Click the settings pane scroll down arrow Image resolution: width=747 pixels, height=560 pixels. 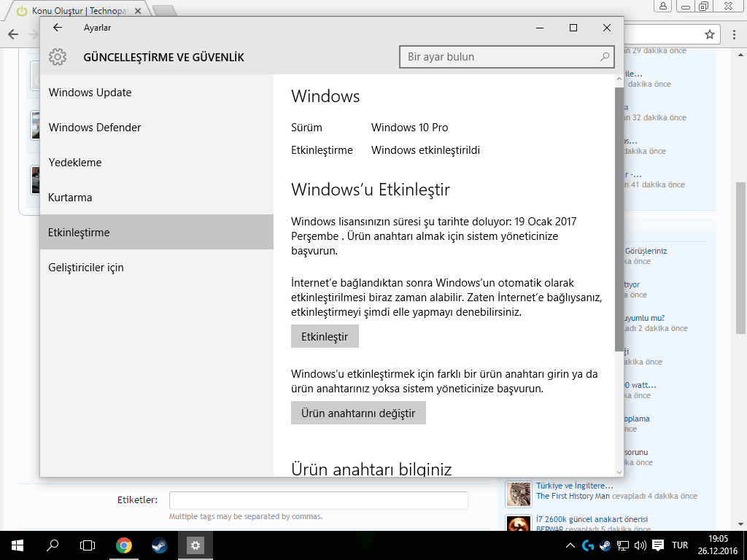point(619,472)
